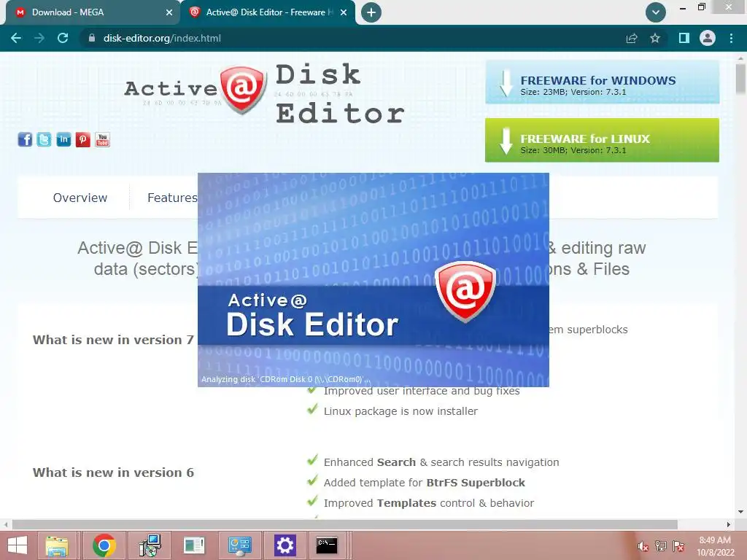Click 'Improved Templates control & behavior' item

click(x=429, y=503)
